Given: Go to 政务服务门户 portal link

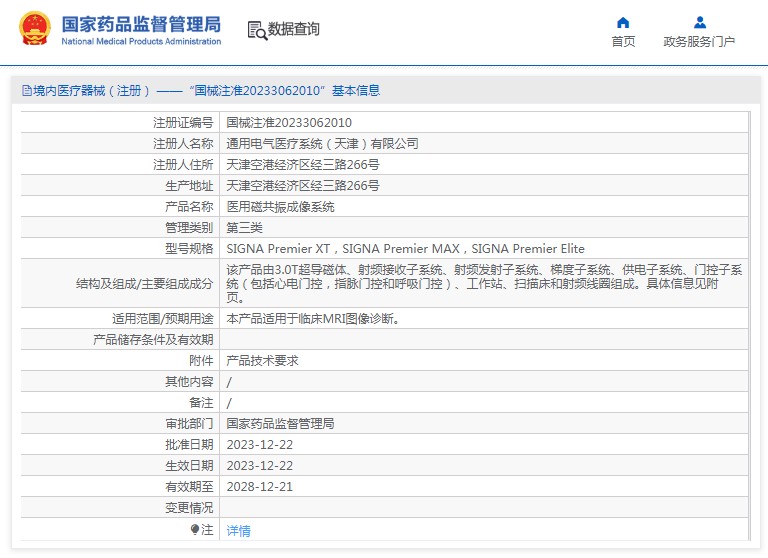Looking at the screenshot, I should click(699, 42).
